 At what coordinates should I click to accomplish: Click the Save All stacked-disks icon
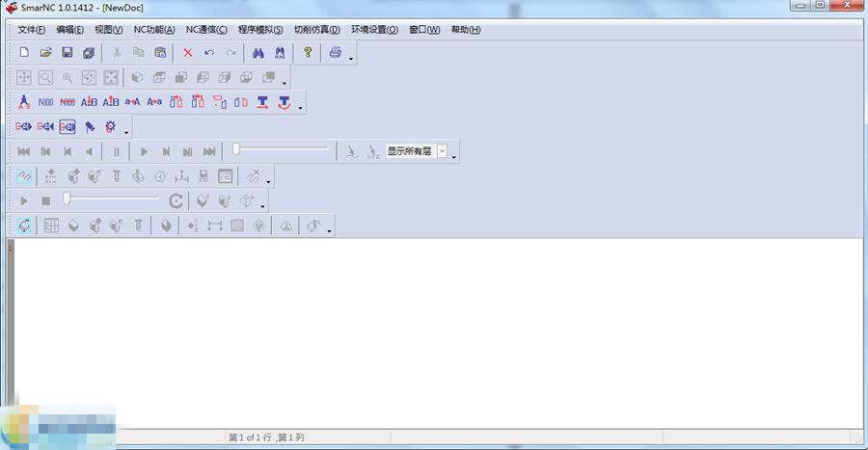tap(89, 53)
